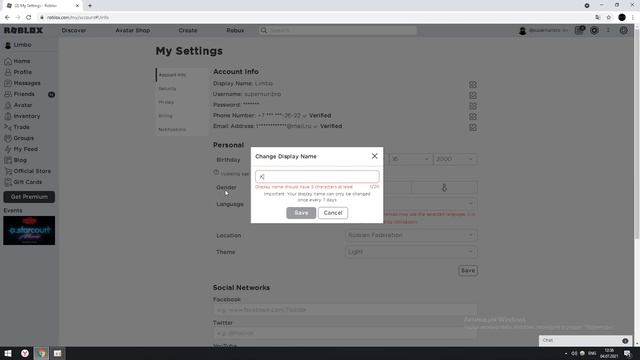Viewport: 640px width, 360px height.
Task: Open Windows Start menu
Action: click(x=8, y=353)
